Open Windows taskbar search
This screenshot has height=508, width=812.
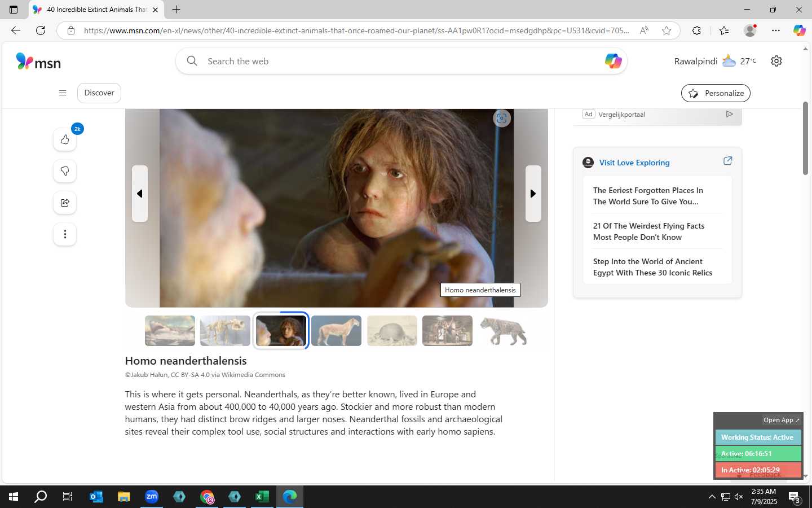coord(41,497)
